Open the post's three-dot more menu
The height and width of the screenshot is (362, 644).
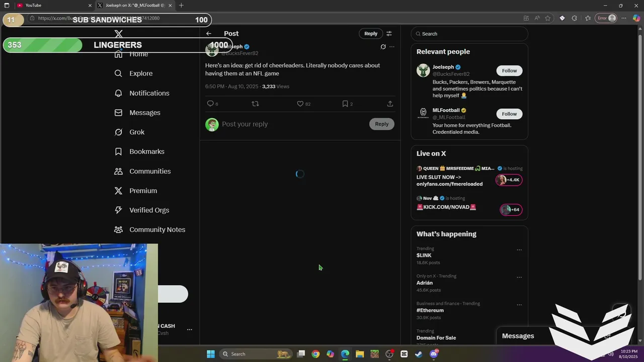392,47
